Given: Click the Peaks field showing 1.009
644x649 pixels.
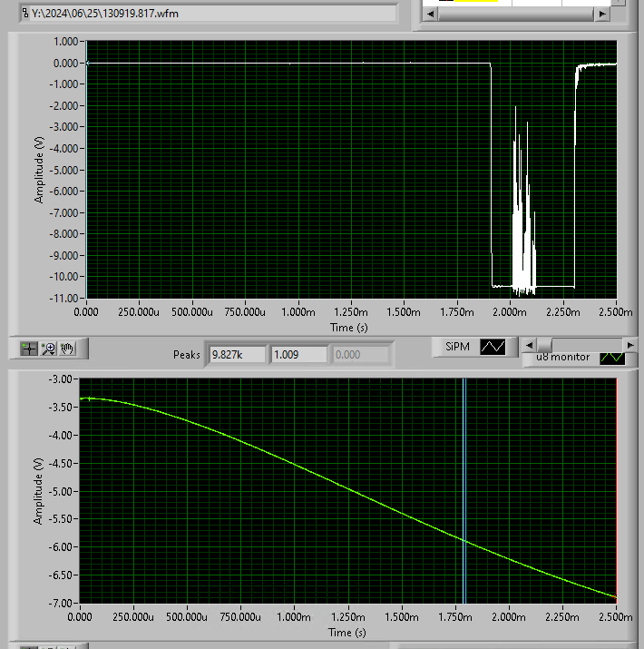Looking at the screenshot, I should coord(298,355).
